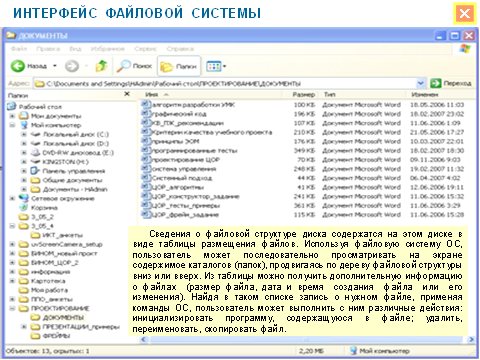
Task: Select the KINGSTON (H:) drive icon
Action: [x=35, y=162]
